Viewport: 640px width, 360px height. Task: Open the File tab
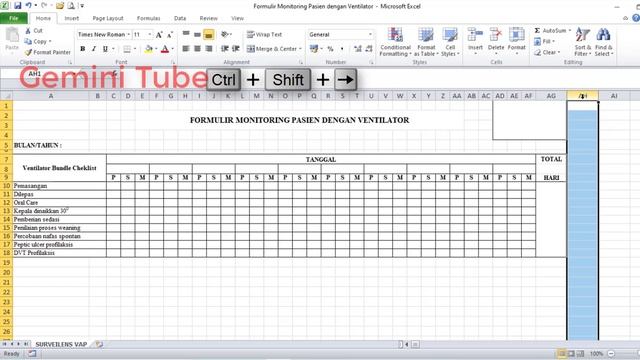coord(14,18)
